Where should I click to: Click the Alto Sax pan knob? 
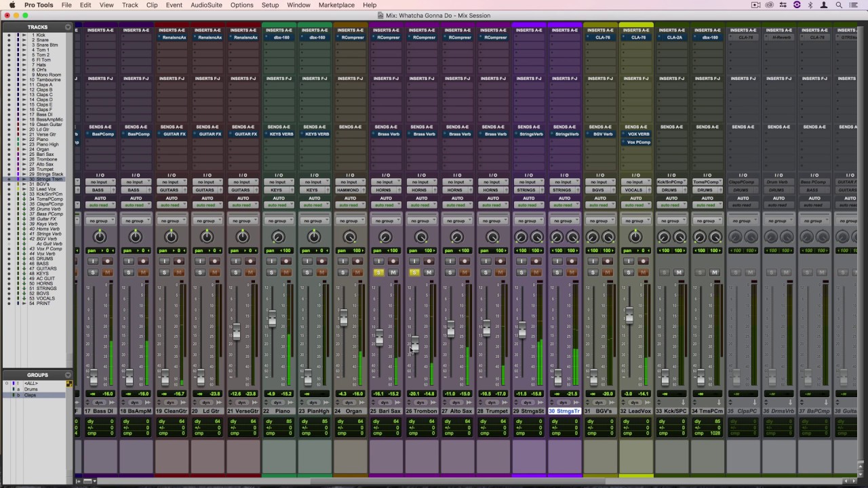click(x=456, y=237)
